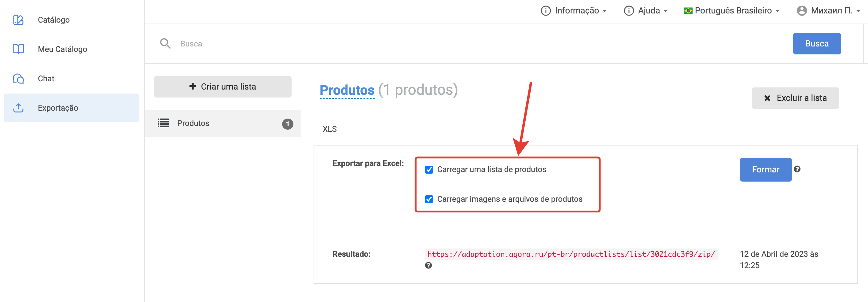This screenshot has height=302, width=868.
Task: Click the Brazilian flag icon
Action: [688, 11]
